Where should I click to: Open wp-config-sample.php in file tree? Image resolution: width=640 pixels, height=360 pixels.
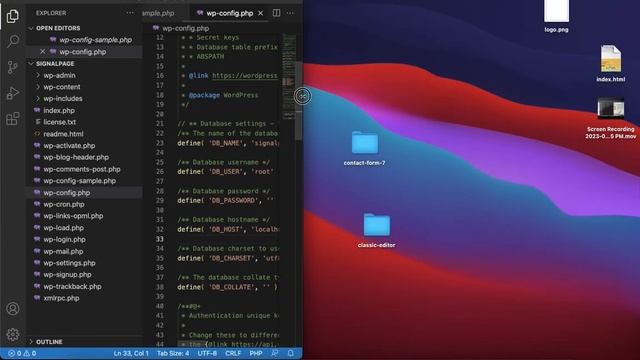click(80, 181)
